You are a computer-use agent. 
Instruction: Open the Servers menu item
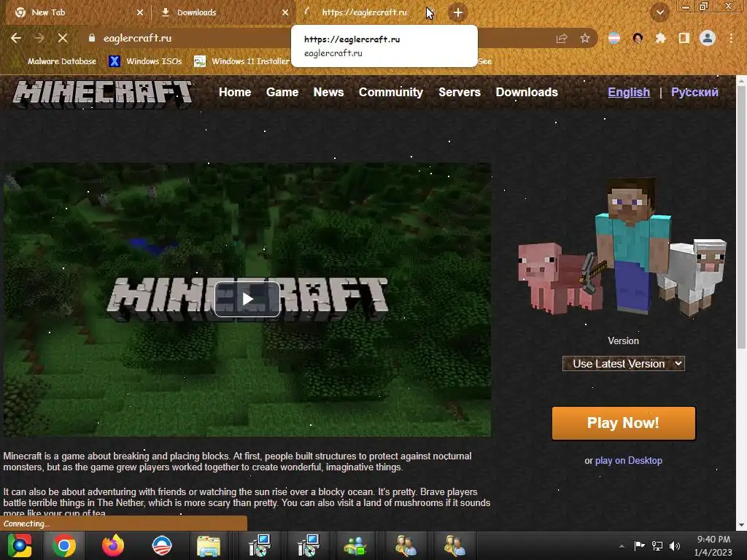[x=460, y=93]
